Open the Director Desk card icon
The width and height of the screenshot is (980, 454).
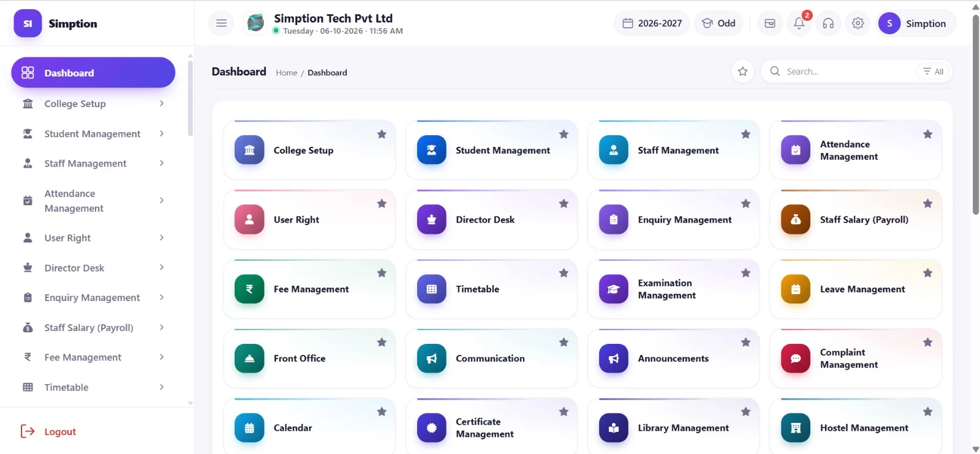pos(432,220)
